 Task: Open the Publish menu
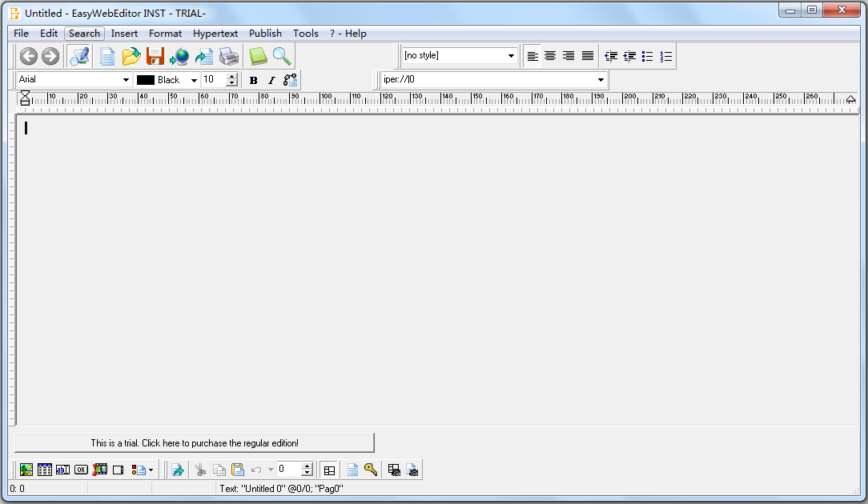click(x=265, y=34)
